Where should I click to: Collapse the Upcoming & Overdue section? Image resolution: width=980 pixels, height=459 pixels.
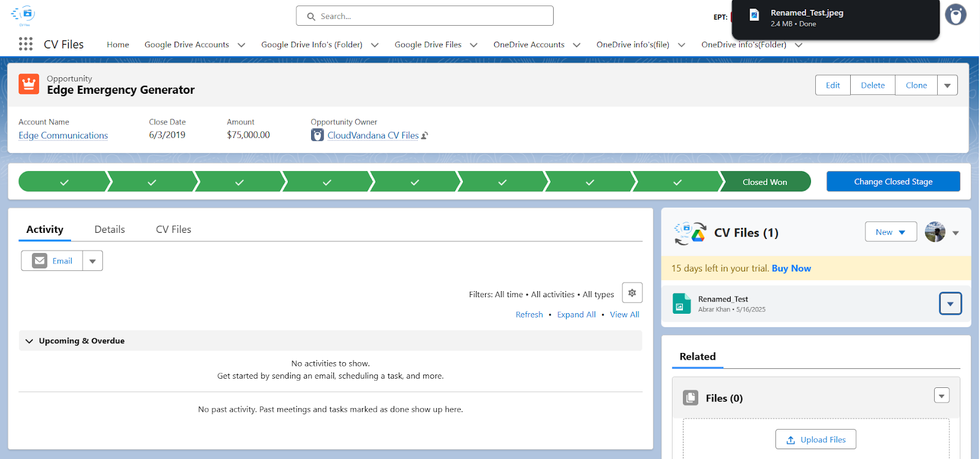click(29, 341)
